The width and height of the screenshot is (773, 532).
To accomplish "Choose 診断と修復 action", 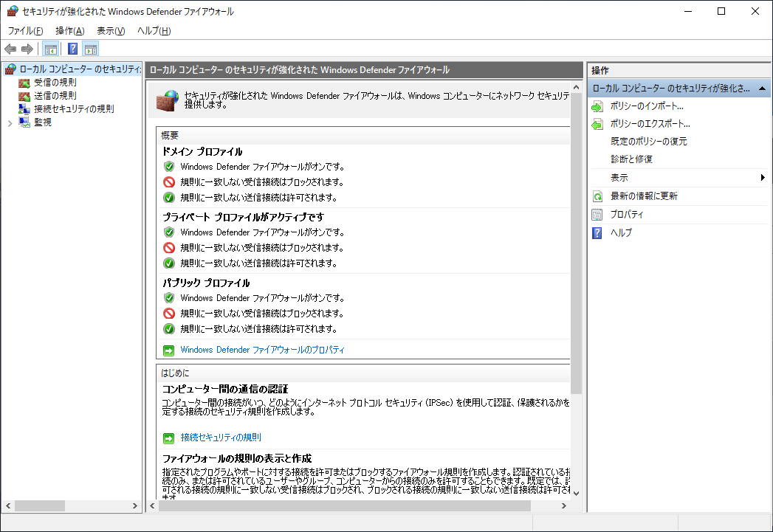I will (631, 159).
